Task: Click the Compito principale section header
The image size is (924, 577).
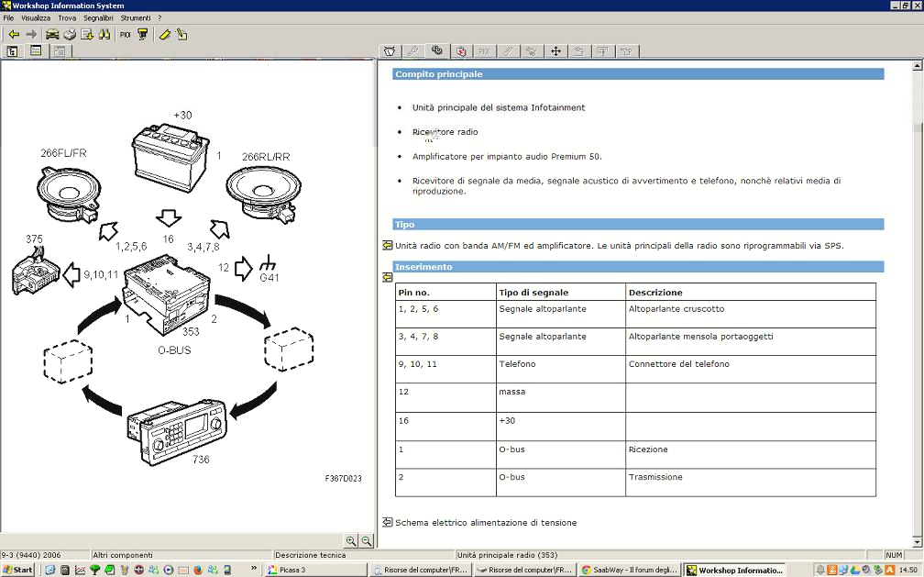Action: point(638,74)
